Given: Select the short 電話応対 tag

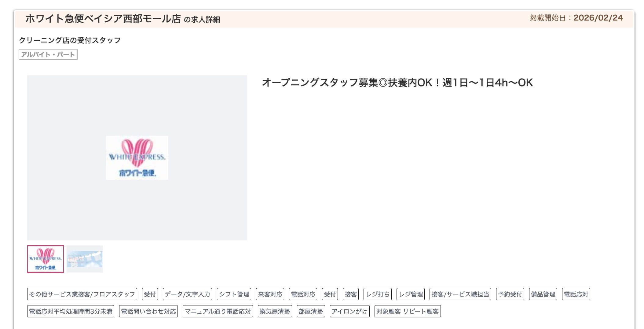Looking at the screenshot, I should [576, 294].
